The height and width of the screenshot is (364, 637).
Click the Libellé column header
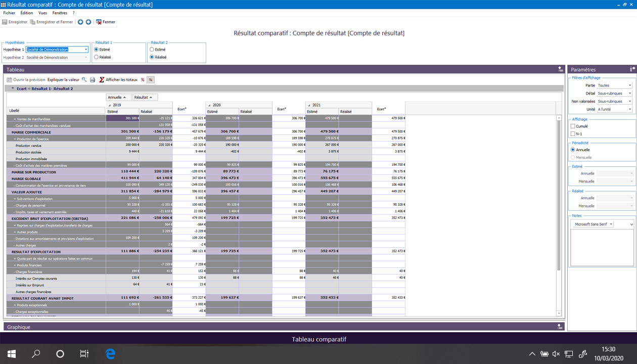click(57, 110)
